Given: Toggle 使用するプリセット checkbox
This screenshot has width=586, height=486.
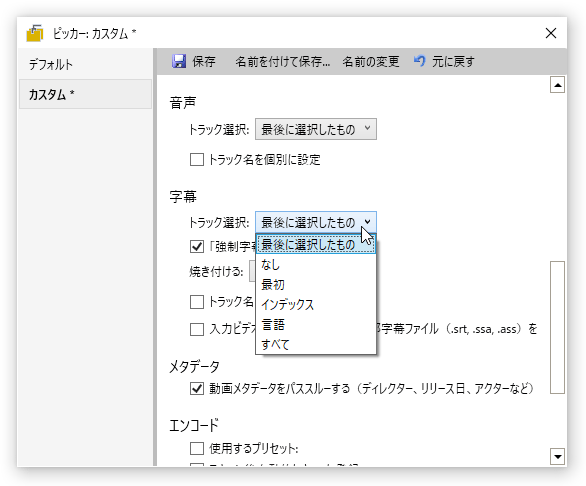Looking at the screenshot, I should click(197, 448).
